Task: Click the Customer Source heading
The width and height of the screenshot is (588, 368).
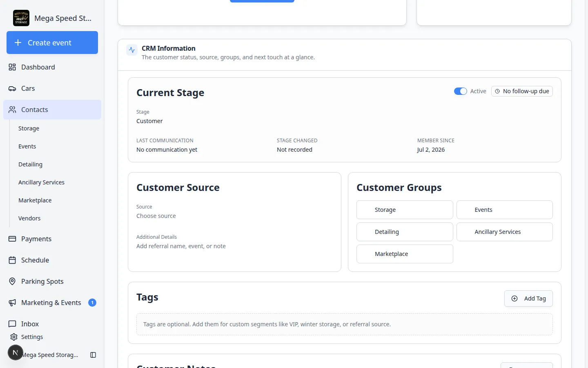Action: [178, 188]
